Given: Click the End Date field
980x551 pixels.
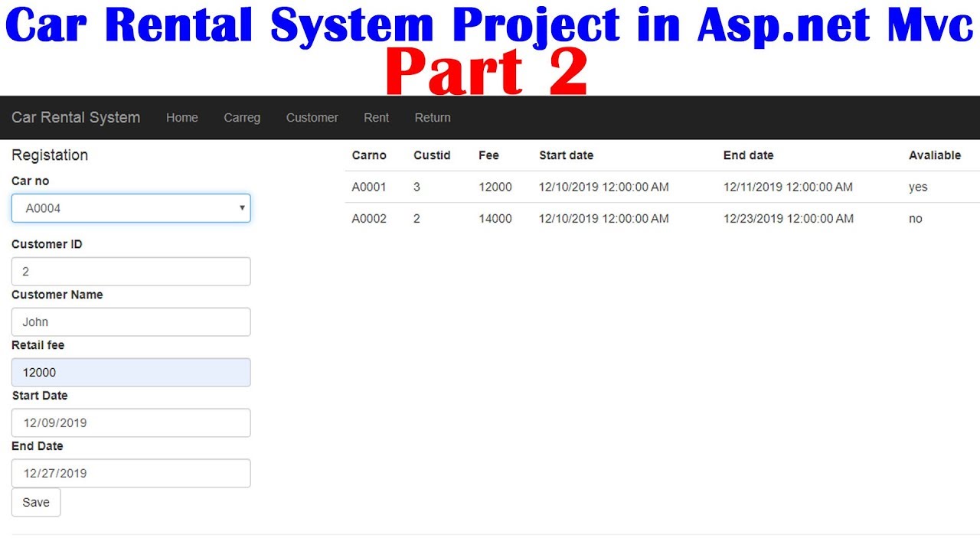Looking at the screenshot, I should [x=131, y=474].
